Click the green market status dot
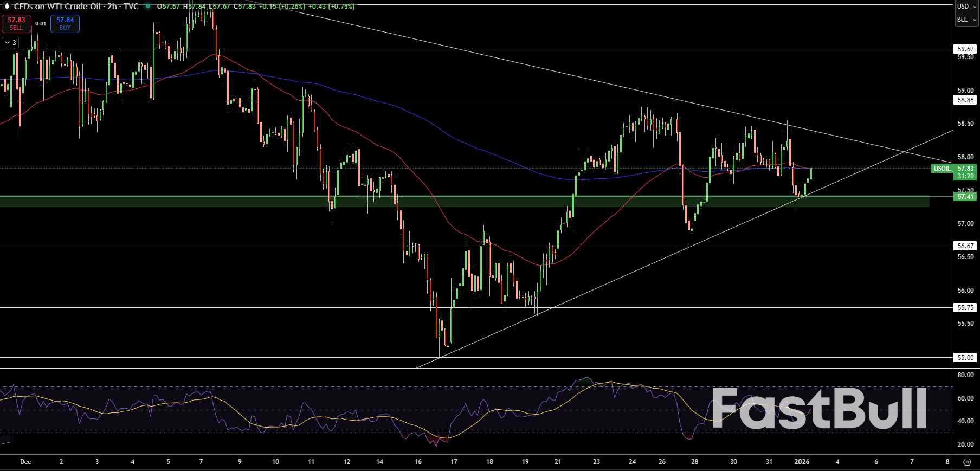The width and height of the screenshot is (980, 471). tap(148, 7)
